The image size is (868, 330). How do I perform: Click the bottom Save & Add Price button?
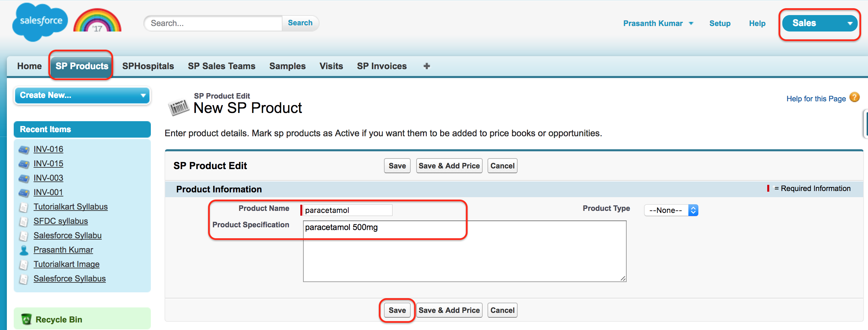(x=449, y=310)
